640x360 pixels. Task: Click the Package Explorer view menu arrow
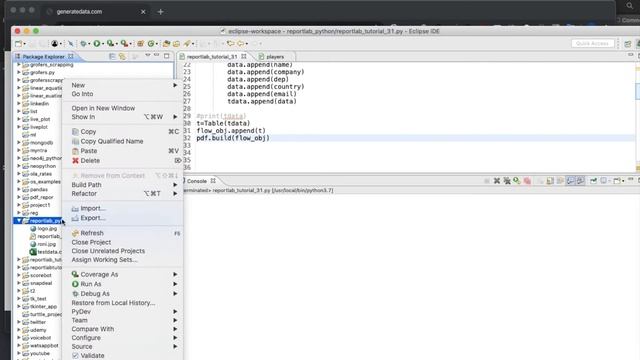coord(148,56)
